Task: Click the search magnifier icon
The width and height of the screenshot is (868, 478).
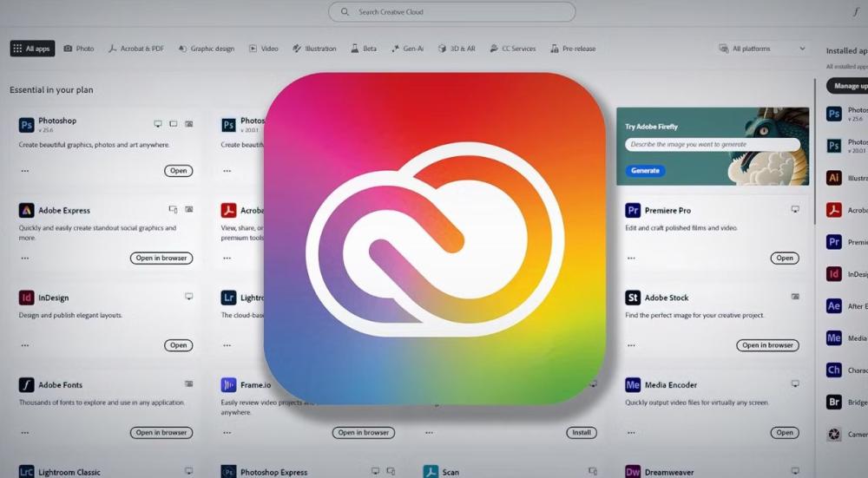Action: [345, 11]
